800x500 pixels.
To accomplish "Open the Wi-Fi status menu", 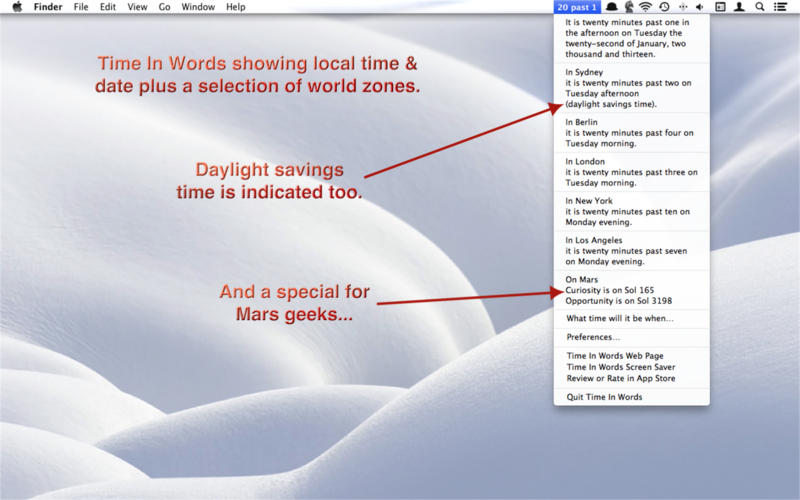I will tap(645, 7).
